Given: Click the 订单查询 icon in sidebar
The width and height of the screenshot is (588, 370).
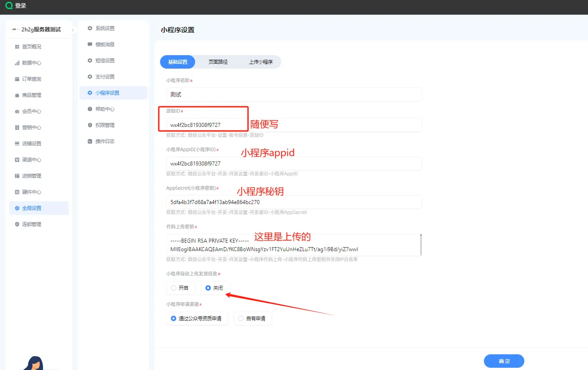Looking at the screenshot, I should (17, 79).
